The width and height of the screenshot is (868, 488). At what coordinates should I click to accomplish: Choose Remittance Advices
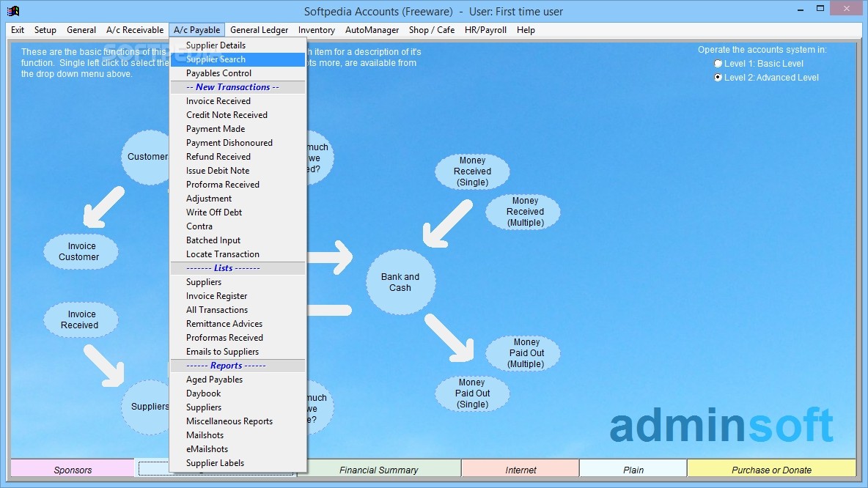pos(238,324)
